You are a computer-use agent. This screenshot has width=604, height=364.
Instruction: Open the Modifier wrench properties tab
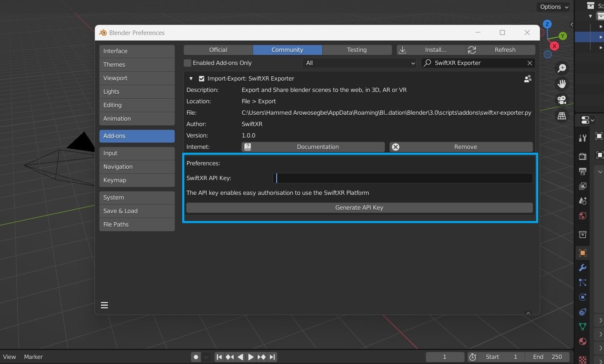pyautogui.click(x=582, y=268)
